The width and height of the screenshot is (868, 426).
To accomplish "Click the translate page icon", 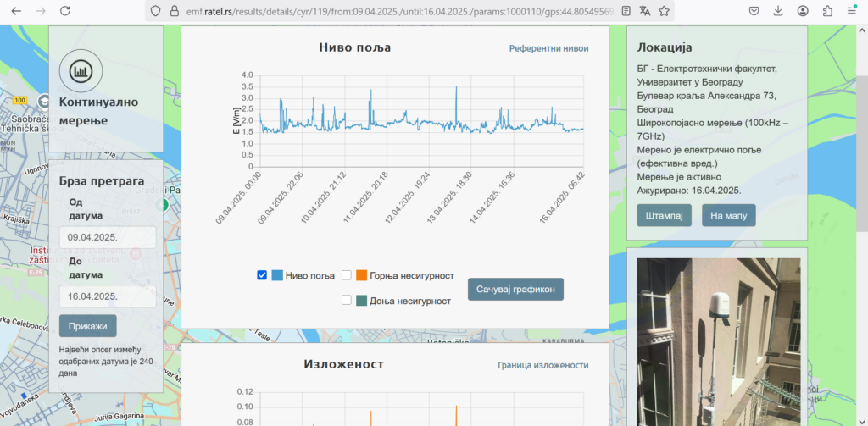I will coord(645,11).
